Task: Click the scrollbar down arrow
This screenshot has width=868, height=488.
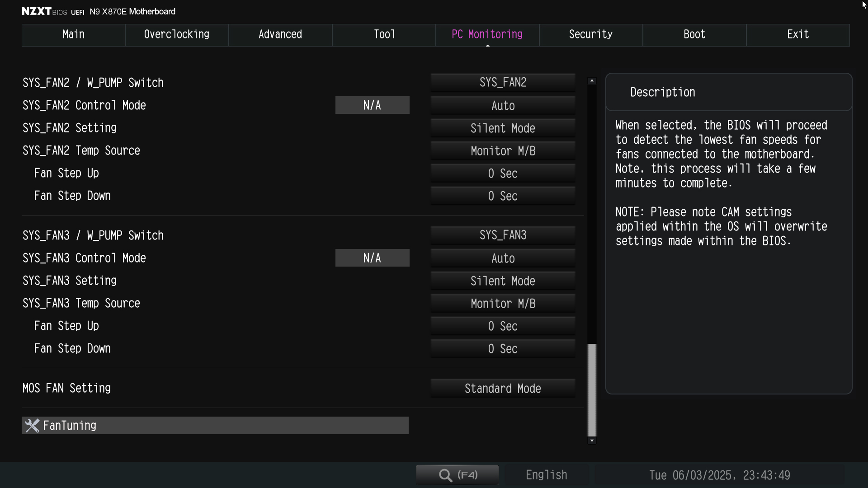Action: 592,441
